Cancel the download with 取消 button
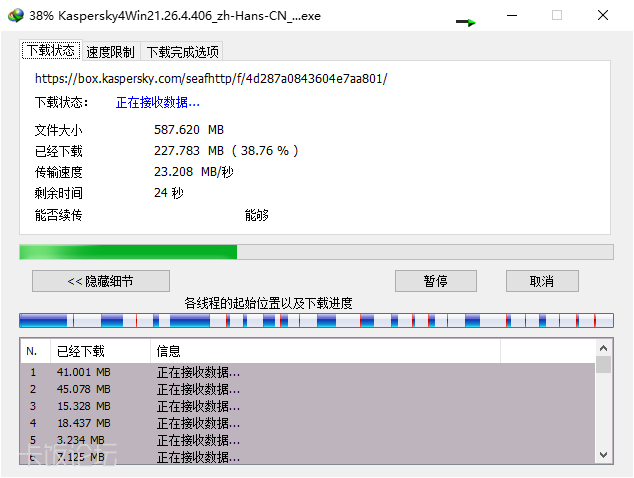 [542, 281]
